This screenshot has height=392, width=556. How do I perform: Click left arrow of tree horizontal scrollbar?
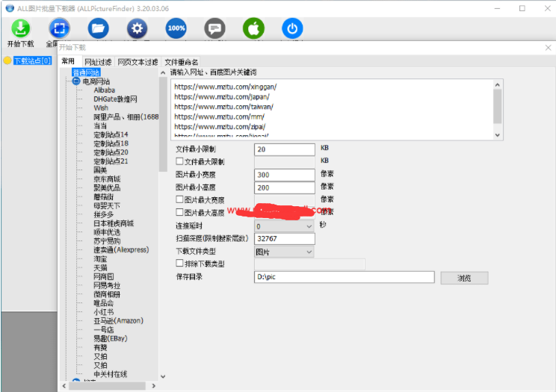64,385
